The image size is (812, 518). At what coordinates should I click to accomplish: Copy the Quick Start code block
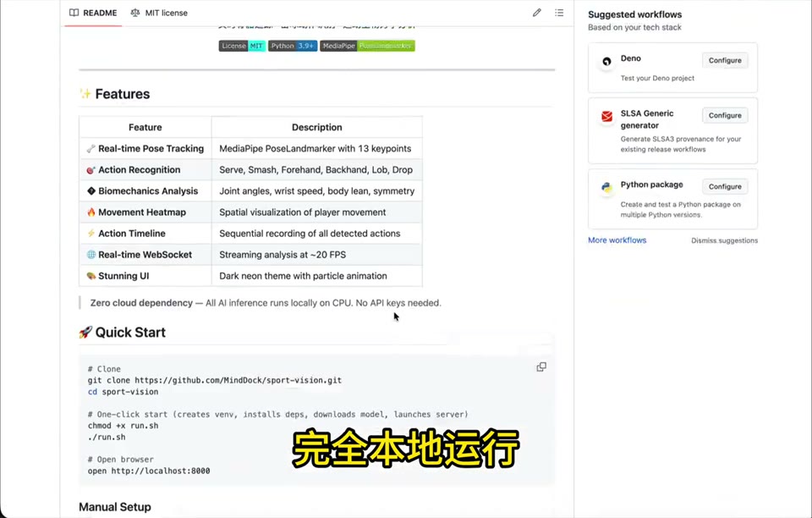(541, 367)
